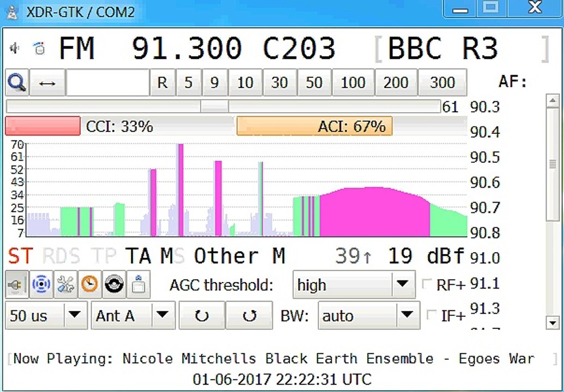Click the TA traffic announcement indicator
The width and height of the screenshot is (564, 392).
pos(138,256)
